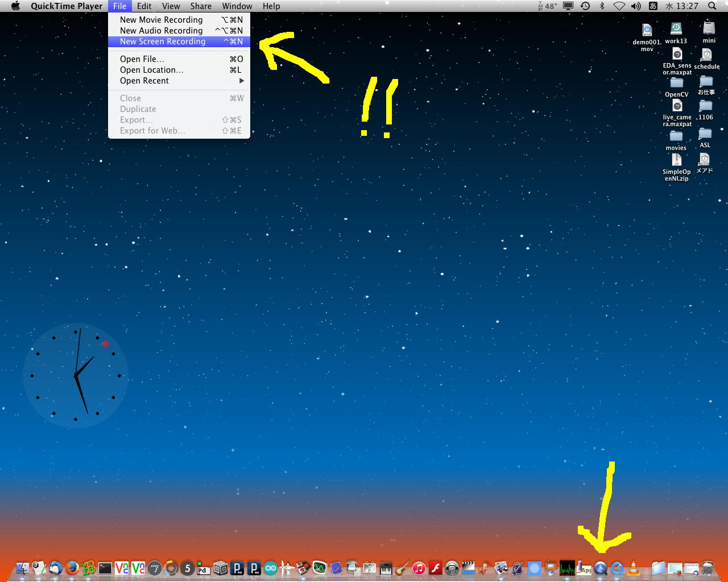The width and height of the screenshot is (728, 582).
Task: Open the grey Max 7 Dock icon
Action: [154, 568]
